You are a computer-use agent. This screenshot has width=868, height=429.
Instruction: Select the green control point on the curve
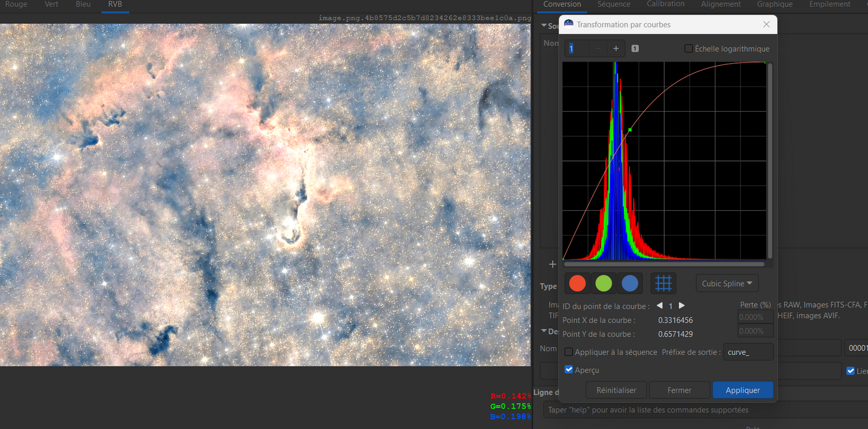coord(630,130)
